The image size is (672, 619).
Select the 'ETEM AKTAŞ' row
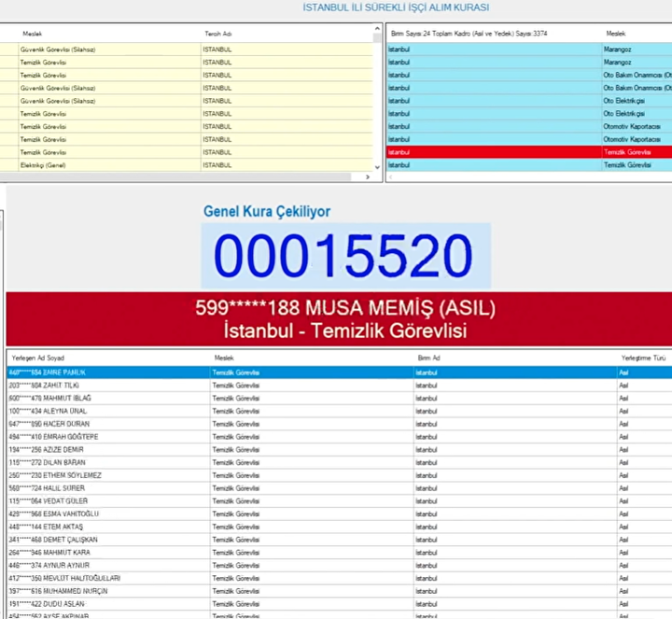tap(340, 527)
